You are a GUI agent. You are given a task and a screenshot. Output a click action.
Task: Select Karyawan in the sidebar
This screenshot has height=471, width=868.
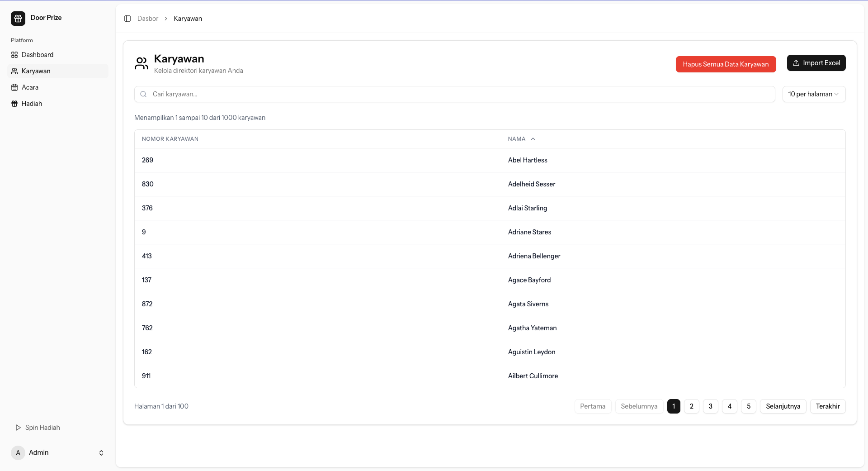pos(58,71)
